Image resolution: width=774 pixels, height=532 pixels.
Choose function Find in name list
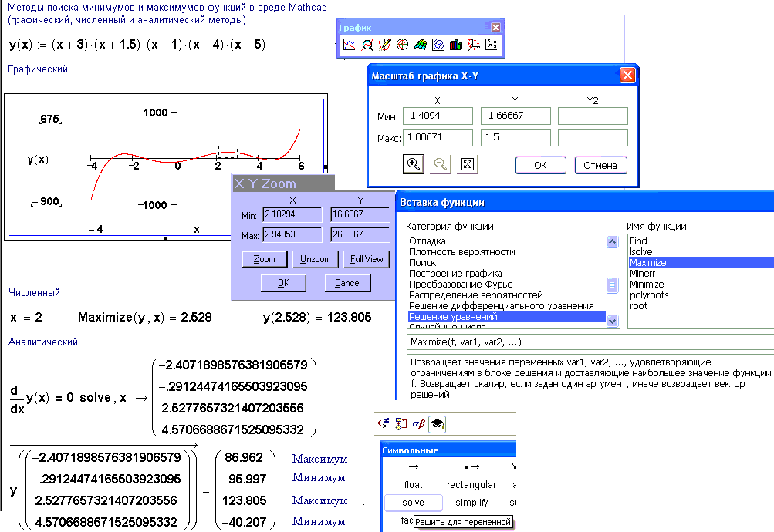pyautogui.click(x=701, y=241)
